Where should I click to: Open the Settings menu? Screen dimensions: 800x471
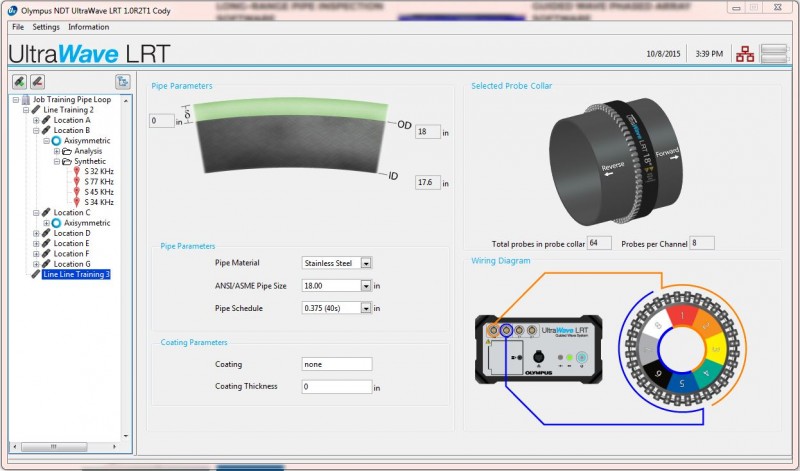click(x=46, y=27)
